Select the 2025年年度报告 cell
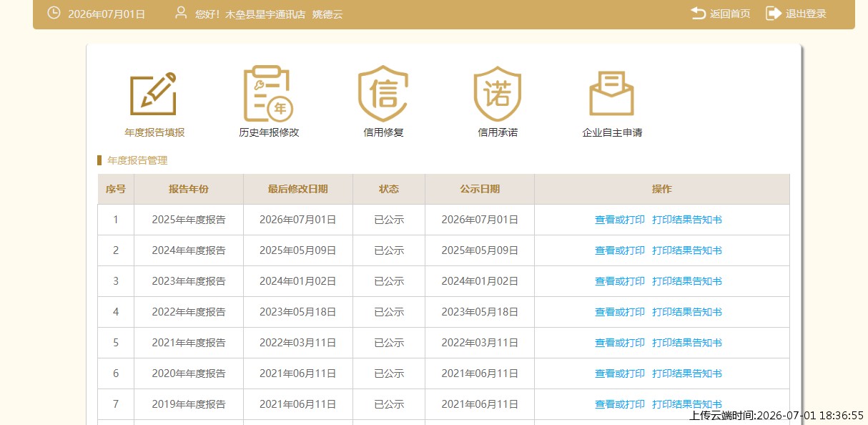The height and width of the screenshot is (425, 868). [x=189, y=220]
